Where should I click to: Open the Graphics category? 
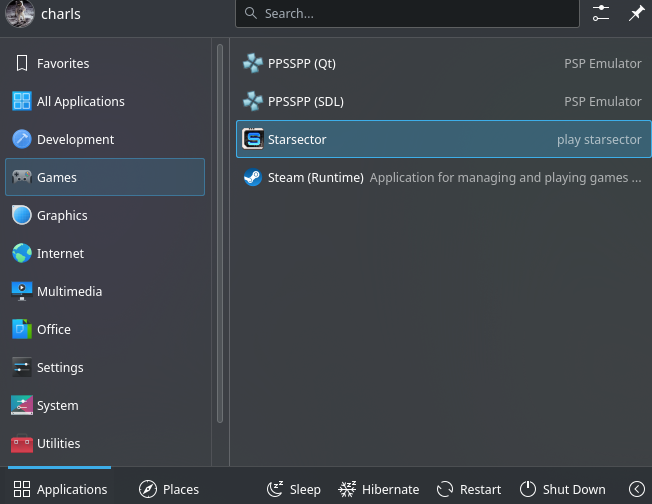click(x=105, y=215)
